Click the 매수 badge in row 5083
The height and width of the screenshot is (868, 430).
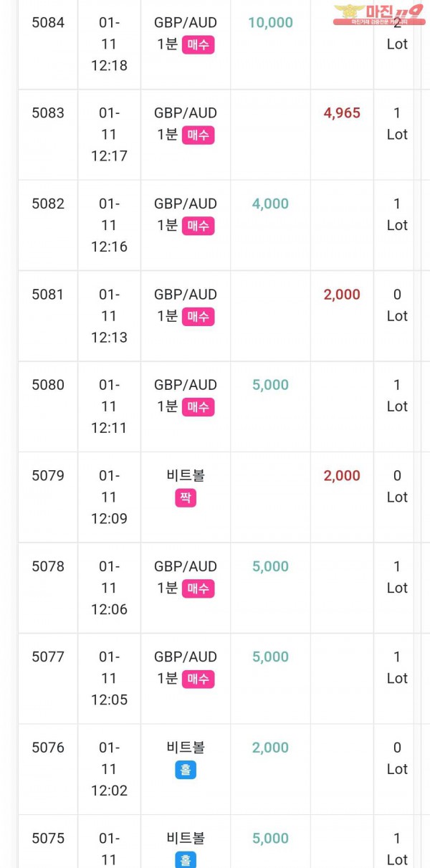coord(198,135)
